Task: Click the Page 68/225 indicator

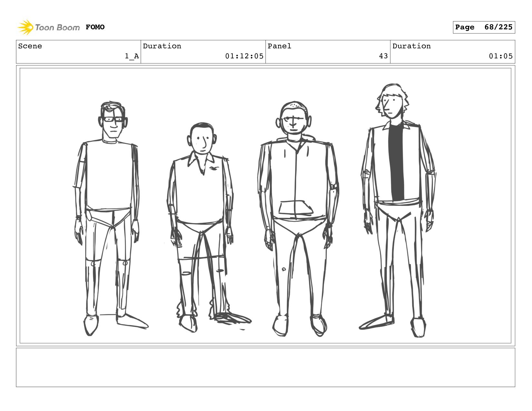Action: click(x=484, y=27)
